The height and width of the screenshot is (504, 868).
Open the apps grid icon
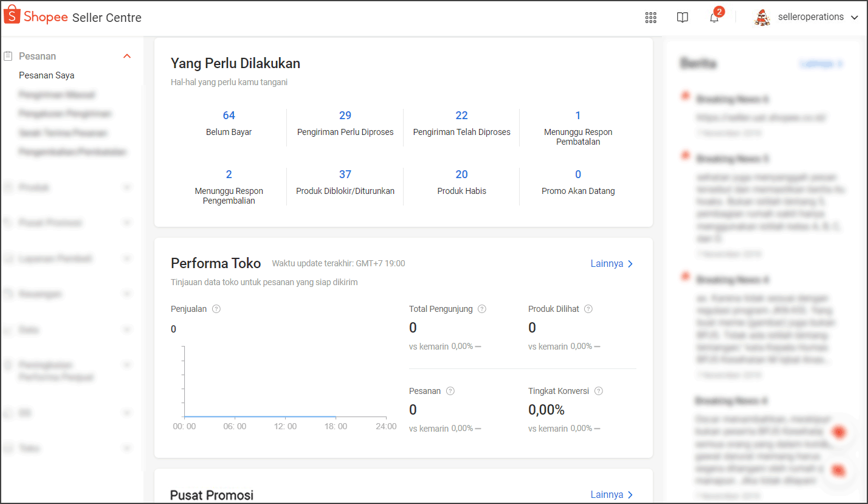point(651,18)
